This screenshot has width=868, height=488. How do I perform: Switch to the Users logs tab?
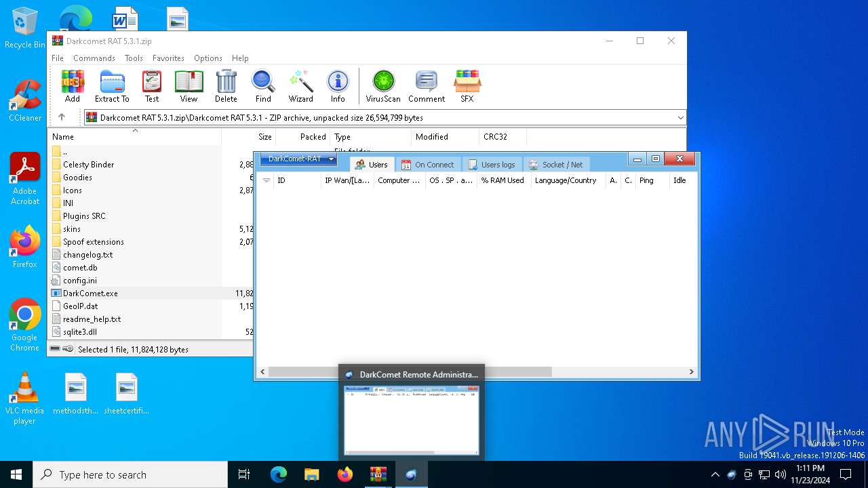pos(492,165)
